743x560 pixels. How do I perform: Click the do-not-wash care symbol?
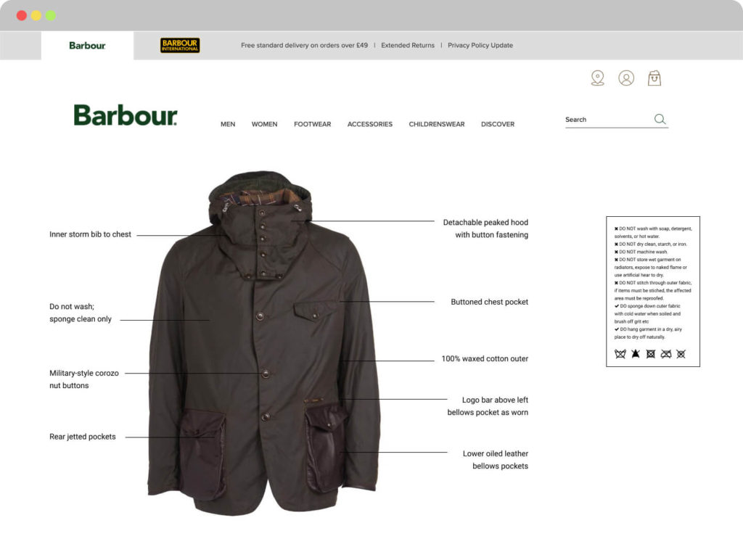[x=620, y=354]
